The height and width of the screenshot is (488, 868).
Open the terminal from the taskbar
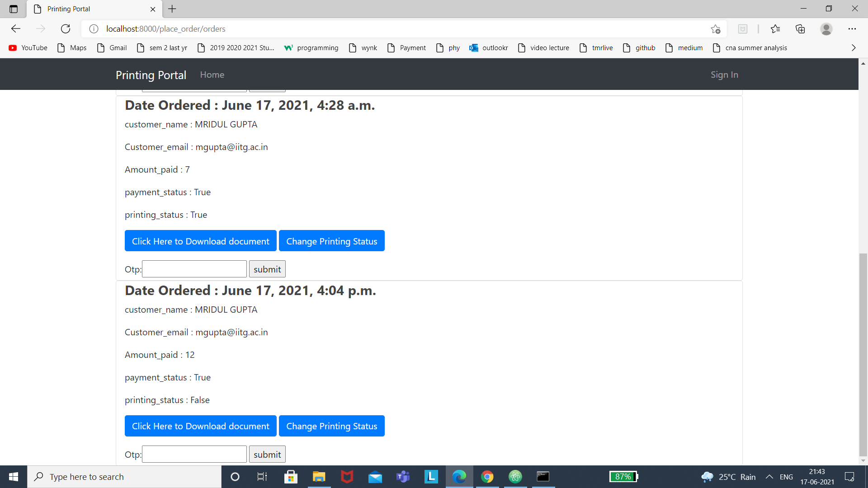[x=543, y=476]
